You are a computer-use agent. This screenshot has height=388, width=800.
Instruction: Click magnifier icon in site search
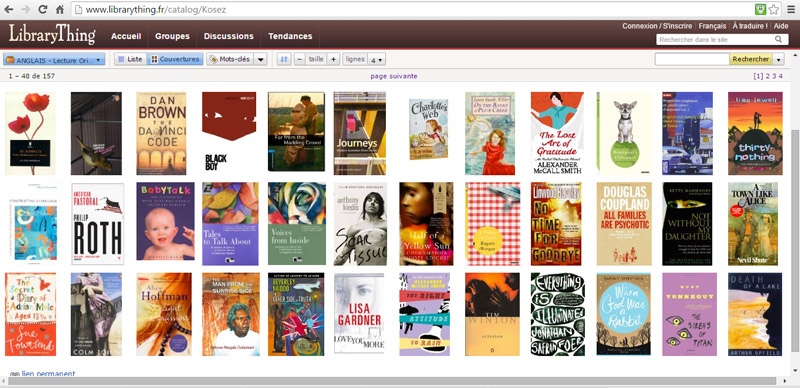coord(779,39)
